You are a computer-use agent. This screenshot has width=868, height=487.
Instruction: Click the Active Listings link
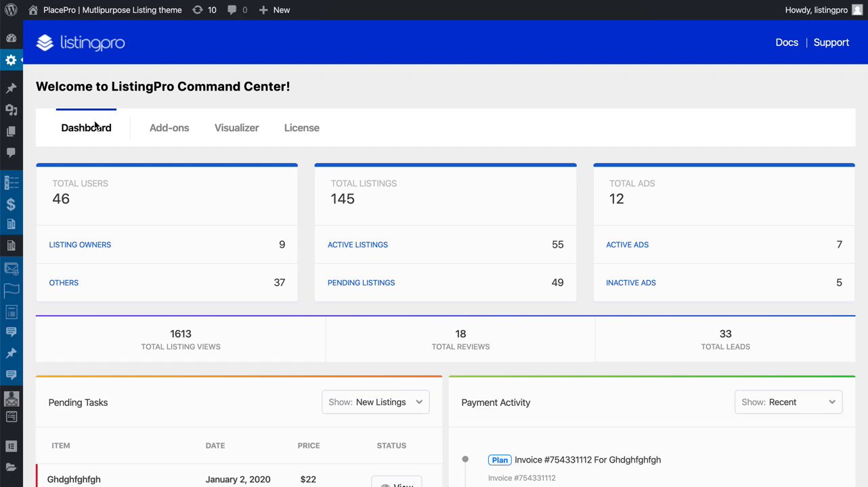point(357,245)
